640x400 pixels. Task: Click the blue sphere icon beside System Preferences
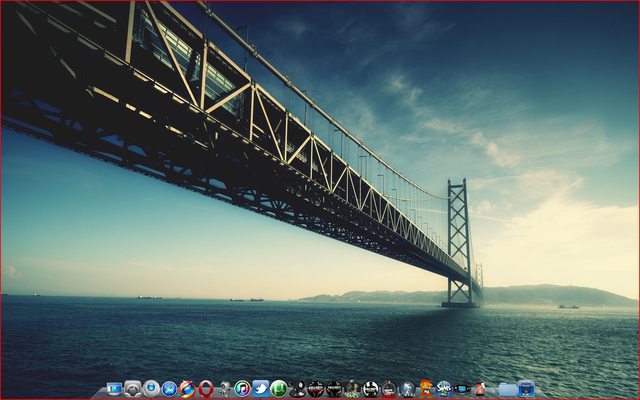tap(151, 389)
